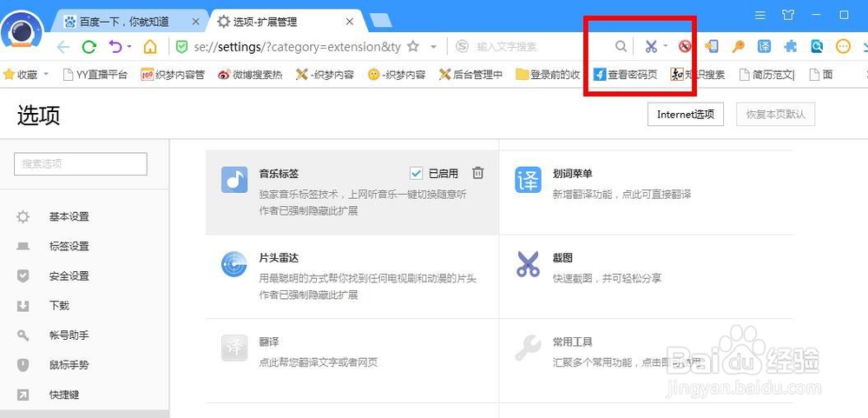Open the key password manager icon
Image resolution: width=868 pixels, height=418 pixels.
click(738, 47)
